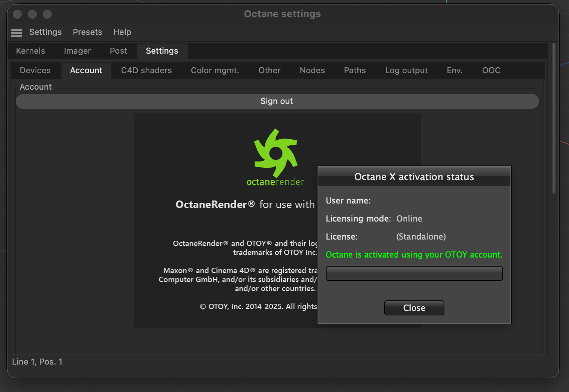Click the Sign out button
Screen dimensions: 569x392
click(277, 101)
